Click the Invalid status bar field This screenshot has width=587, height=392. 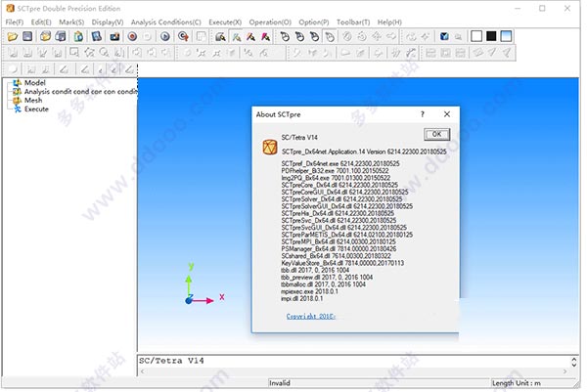pyautogui.click(x=379, y=383)
